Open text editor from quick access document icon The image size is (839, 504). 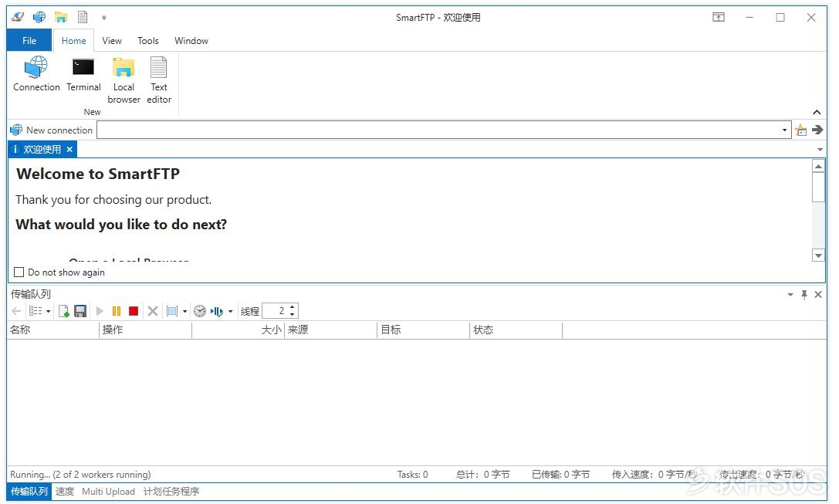[83, 17]
